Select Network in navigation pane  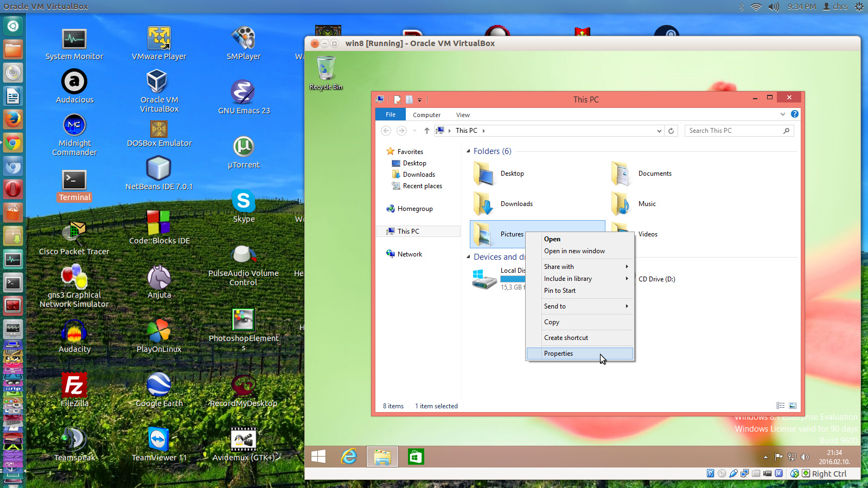[x=404, y=254]
